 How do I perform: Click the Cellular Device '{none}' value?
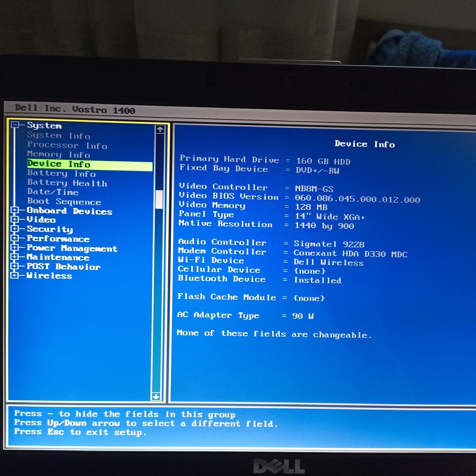pyautogui.click(x=310, y=271)
